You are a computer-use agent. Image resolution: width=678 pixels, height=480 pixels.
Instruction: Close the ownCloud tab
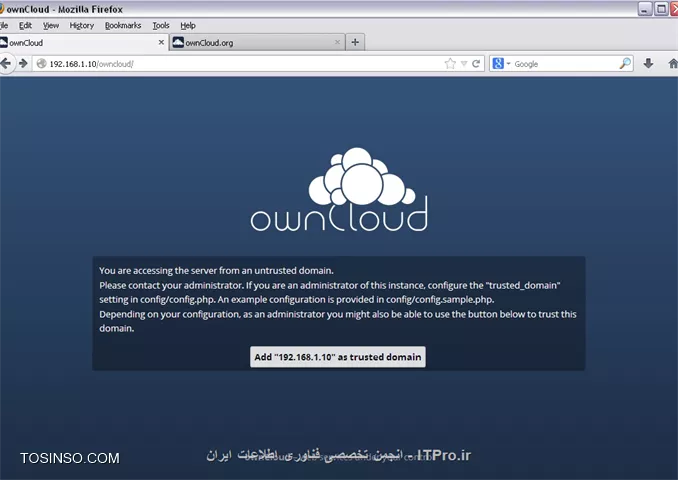pyautogui.click(x=161, y=42)
